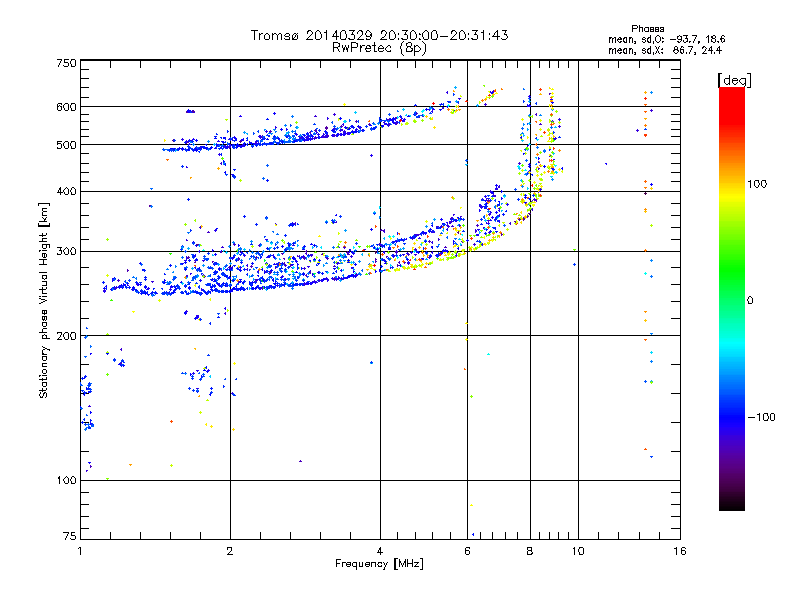Screen dimensions: 800x600
Task: Click the frequency axis tick label "1"
Action: (80, 551)
